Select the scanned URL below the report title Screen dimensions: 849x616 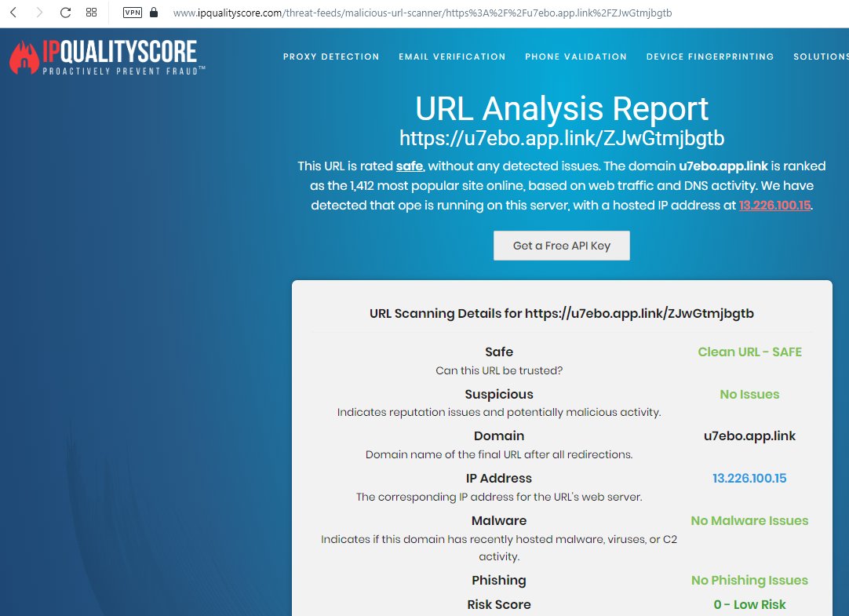tap(562, 139)
